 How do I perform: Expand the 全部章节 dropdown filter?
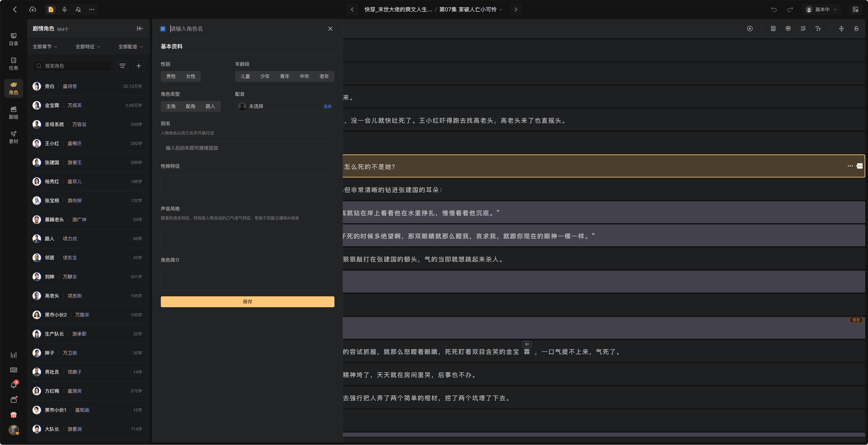click(45, 47)
